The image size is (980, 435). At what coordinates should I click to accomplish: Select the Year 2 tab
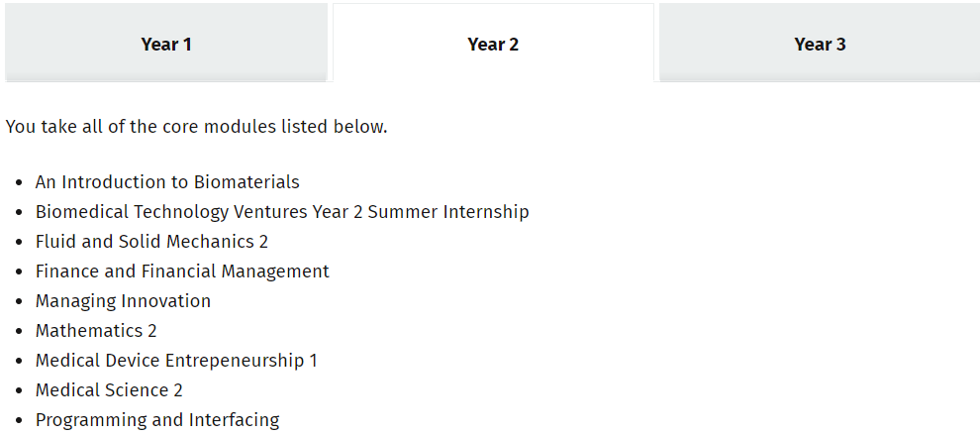(493, 44)
